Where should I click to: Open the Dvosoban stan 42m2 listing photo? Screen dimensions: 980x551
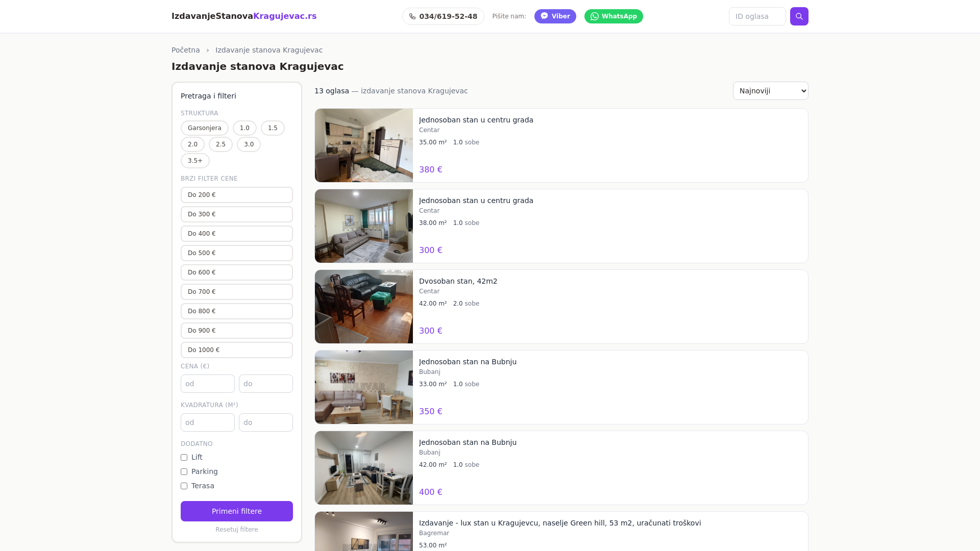pos(363,307)
